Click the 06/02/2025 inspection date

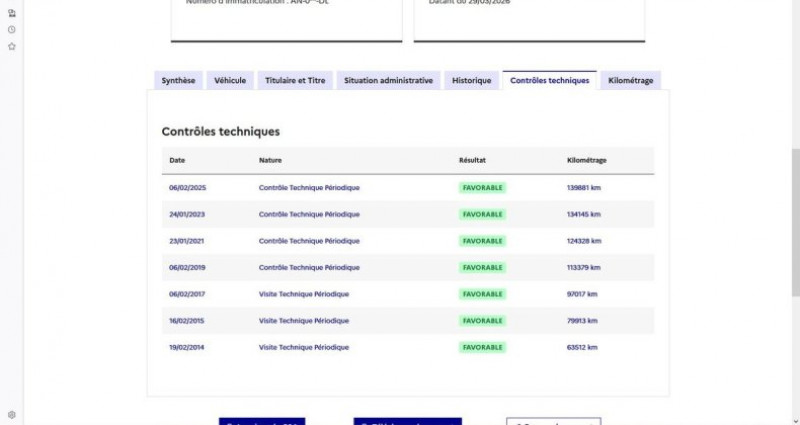187,187
